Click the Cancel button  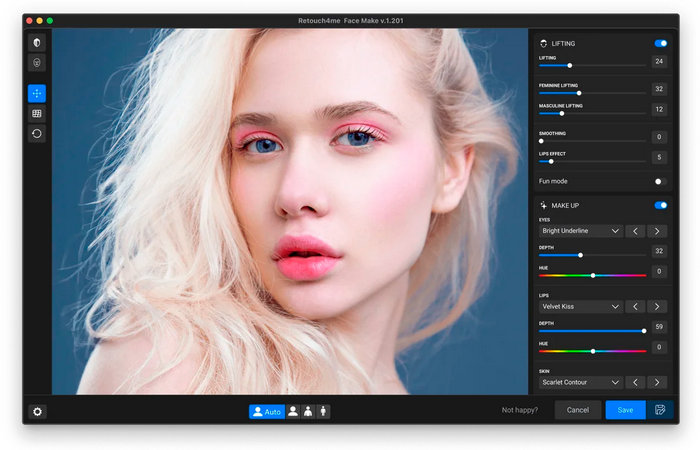click(x=578, y=410)
